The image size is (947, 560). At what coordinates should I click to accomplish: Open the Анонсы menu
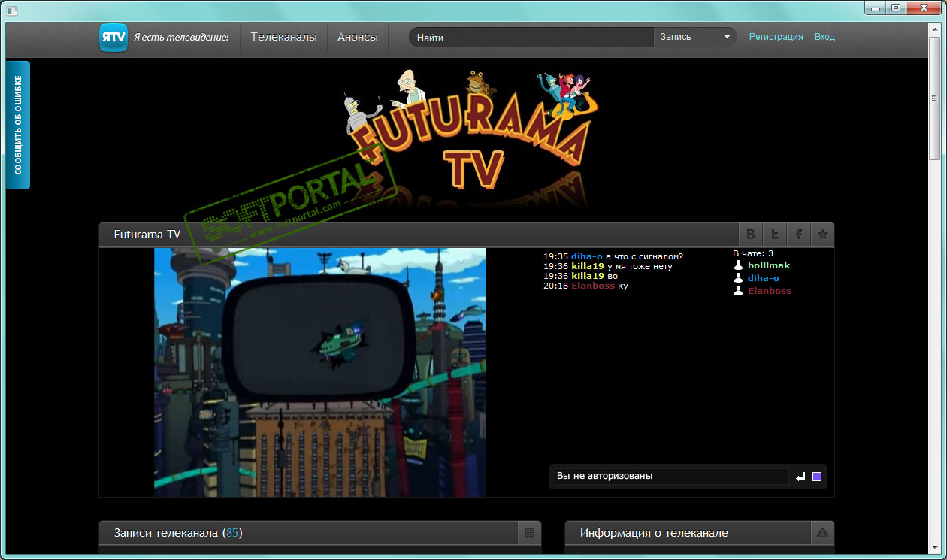pos(358,37)
